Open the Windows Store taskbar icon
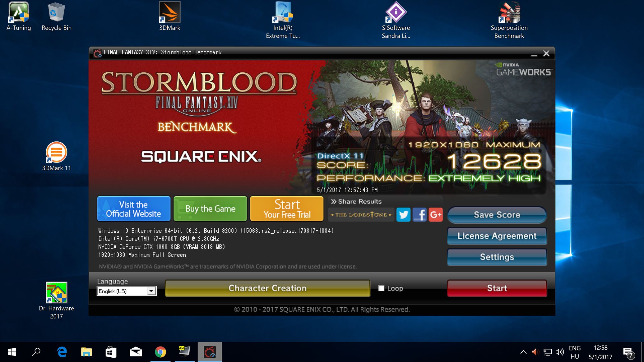Image resolution: width=644 pixels, height=362 pixels. 111,352
